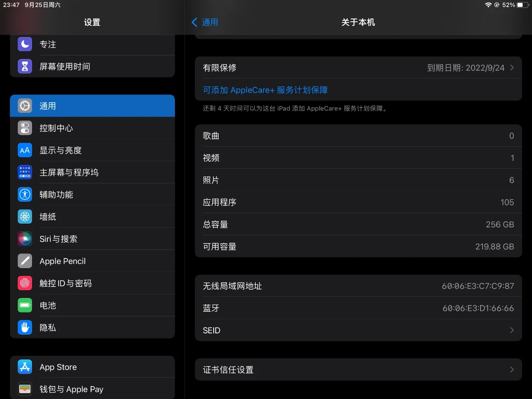Expand the SEID row chevron

(x=512, y=330)
